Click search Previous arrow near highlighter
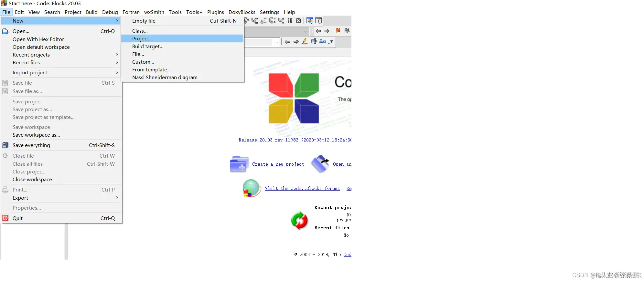 click(287, 42)
